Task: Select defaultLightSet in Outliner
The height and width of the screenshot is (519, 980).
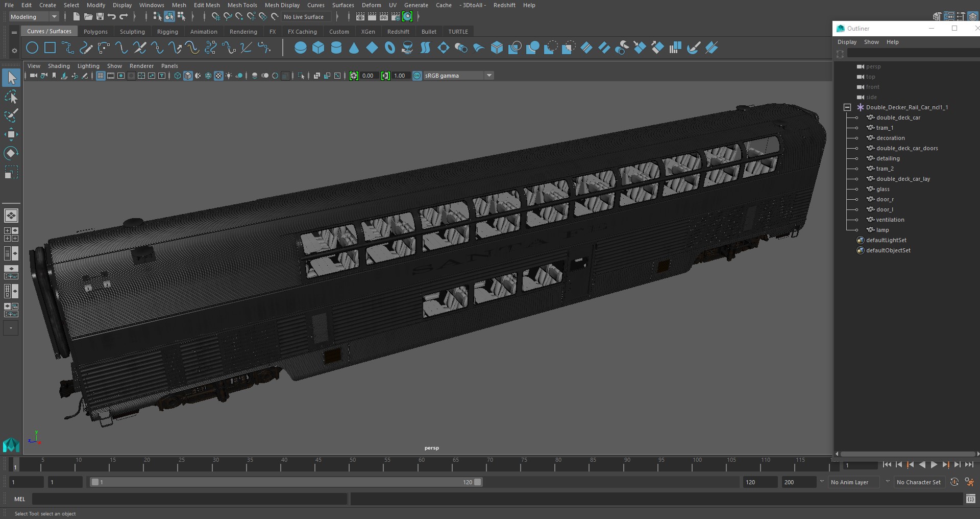Action: pyautogui.click(x=886, y=240)
